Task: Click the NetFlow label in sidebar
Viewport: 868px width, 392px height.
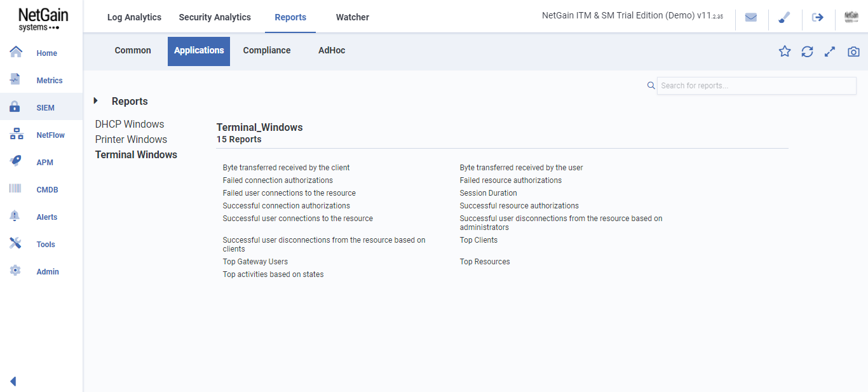Action: (51, 135)
